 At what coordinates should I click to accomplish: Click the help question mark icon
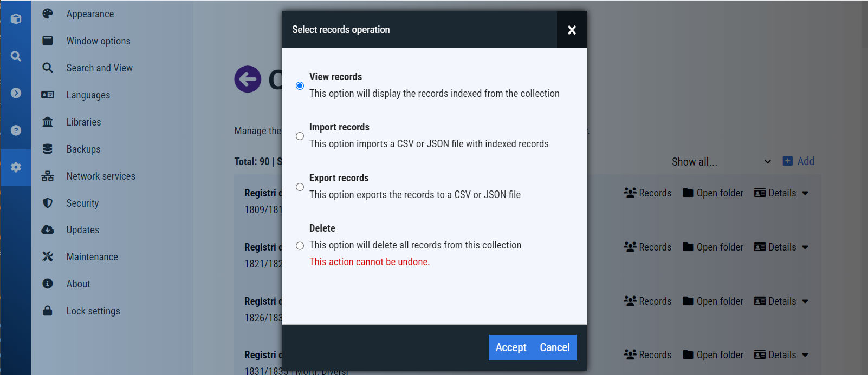pyautogui.click(x=16, y=130)
